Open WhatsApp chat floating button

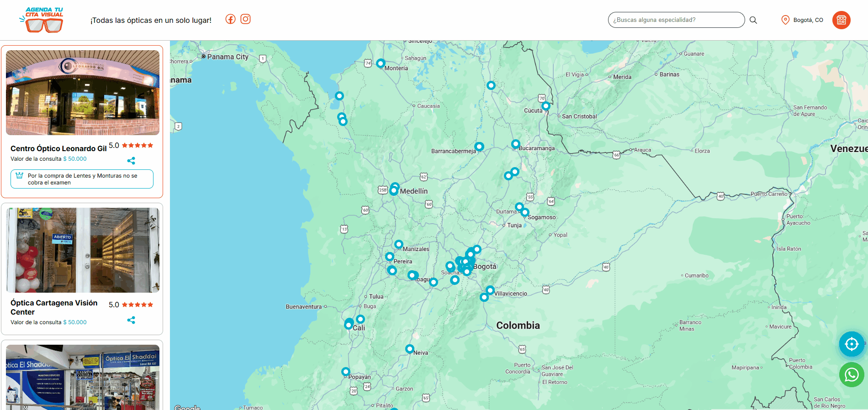852,375
